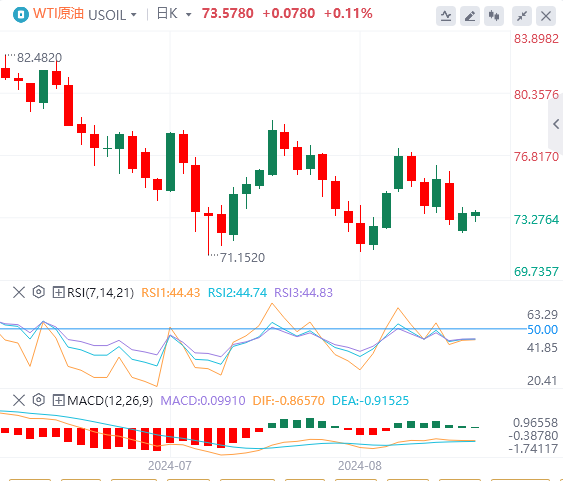Open the indicator line chart tool
Viewport: 563px width, 481px height.
pos(446,16)
